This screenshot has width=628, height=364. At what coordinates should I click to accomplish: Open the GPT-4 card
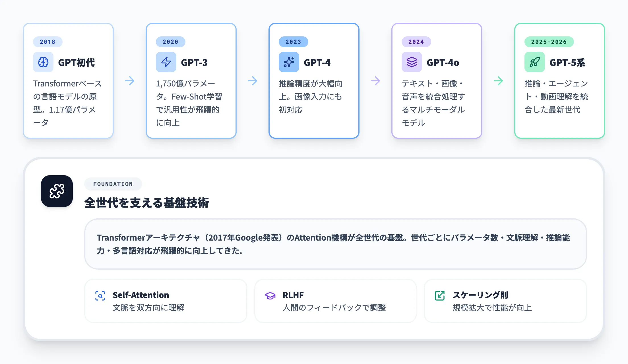(x=314, y=80)
